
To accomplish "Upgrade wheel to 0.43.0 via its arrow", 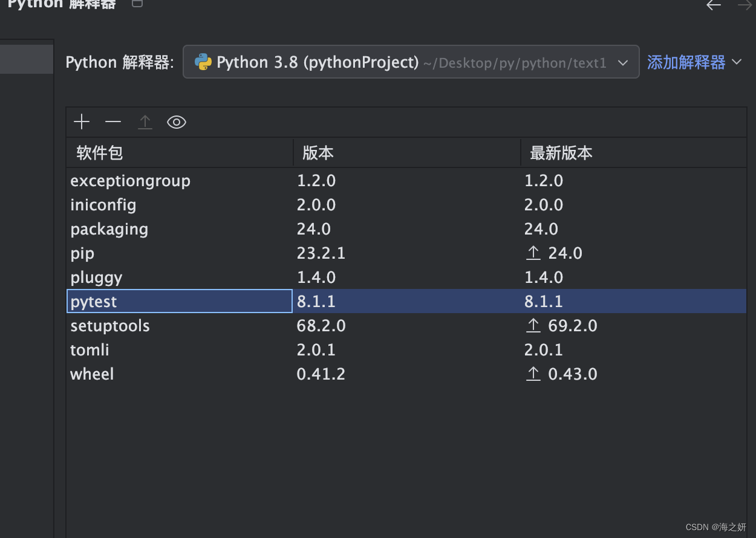I will tap(533, 374).
